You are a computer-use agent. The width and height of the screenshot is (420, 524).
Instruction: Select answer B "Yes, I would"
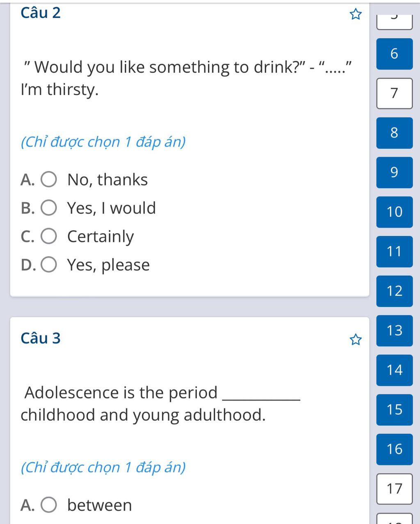pos(49,208)
